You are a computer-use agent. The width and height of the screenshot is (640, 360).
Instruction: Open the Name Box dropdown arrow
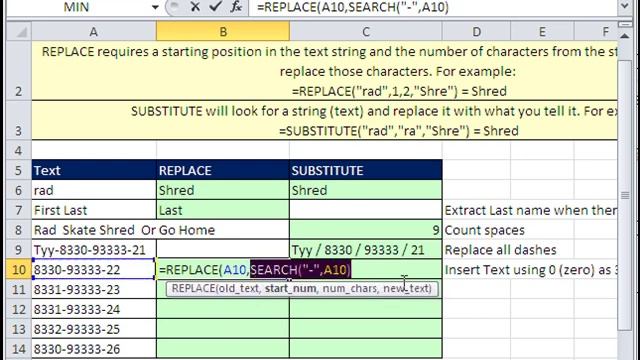[x=155, y=7]
